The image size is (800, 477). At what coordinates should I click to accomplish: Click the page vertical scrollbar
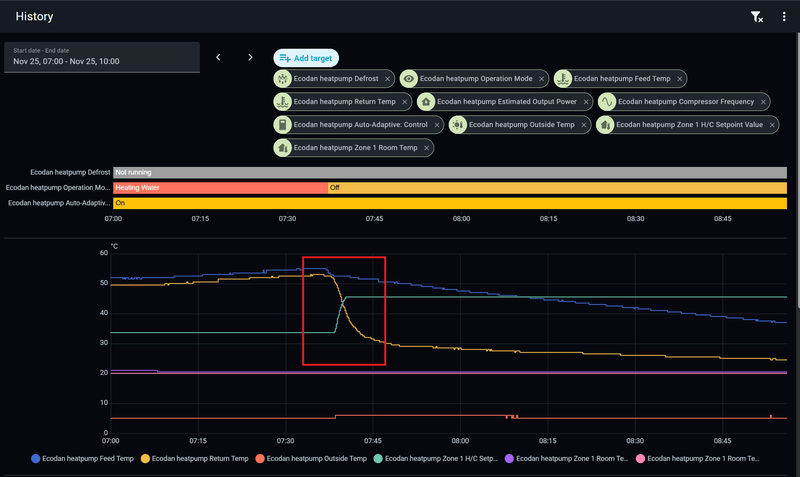pos(797,171)
